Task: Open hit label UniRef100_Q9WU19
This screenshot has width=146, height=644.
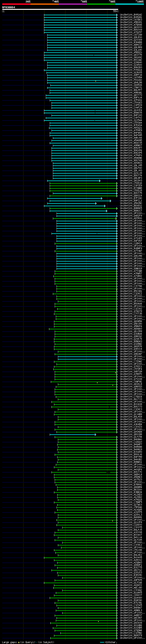Action: pyautogui.click(x=131, y=268)
